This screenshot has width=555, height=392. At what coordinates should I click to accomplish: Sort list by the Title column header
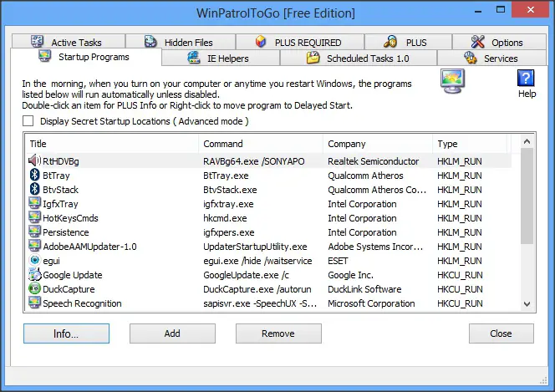112,144
